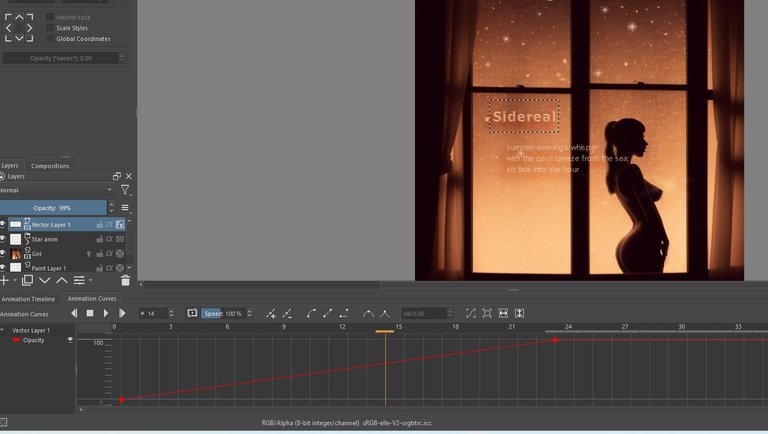
Task: Hide the Star anim layer
Action: pyautogui.click(x=3, y=239)
